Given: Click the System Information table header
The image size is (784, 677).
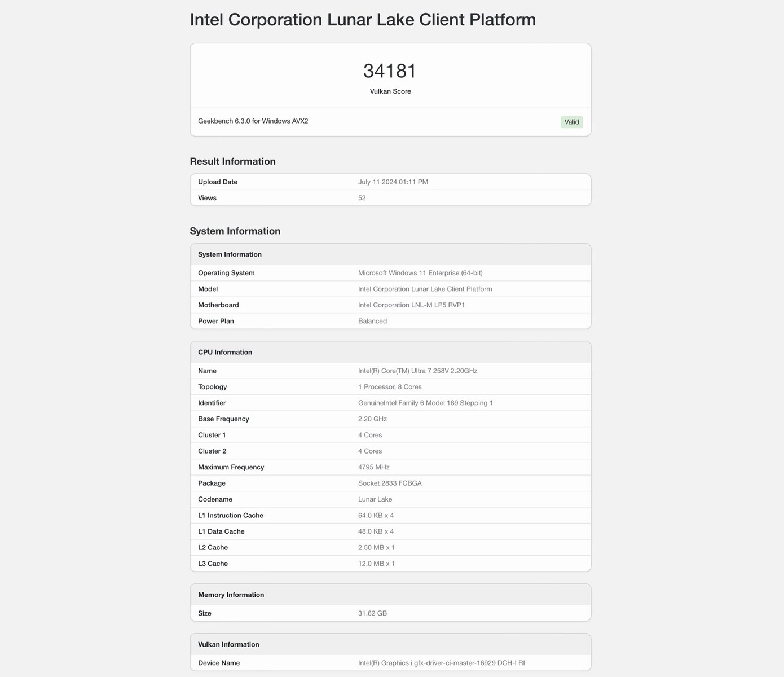Looking at the screenshot, I should pyautogui.click(x=230, y=254).
